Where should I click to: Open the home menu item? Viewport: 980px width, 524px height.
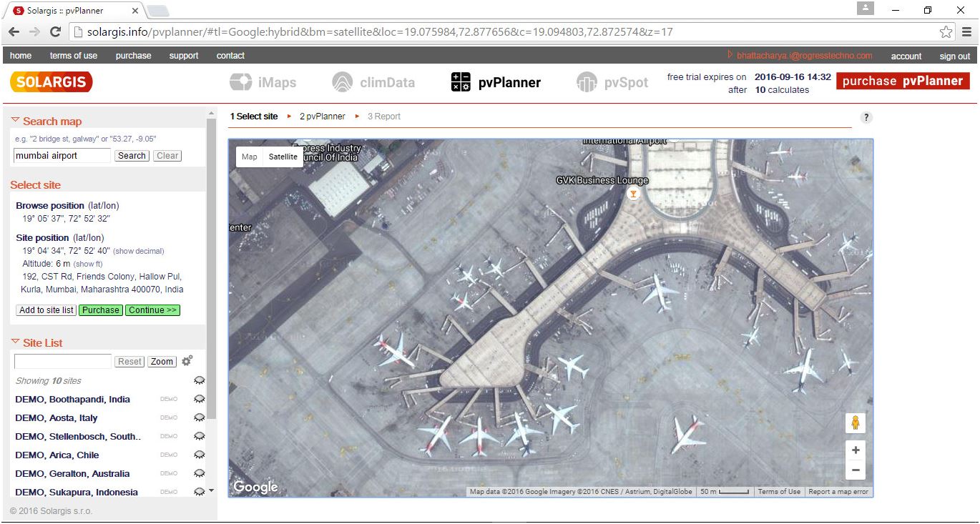tap(21, 56)
